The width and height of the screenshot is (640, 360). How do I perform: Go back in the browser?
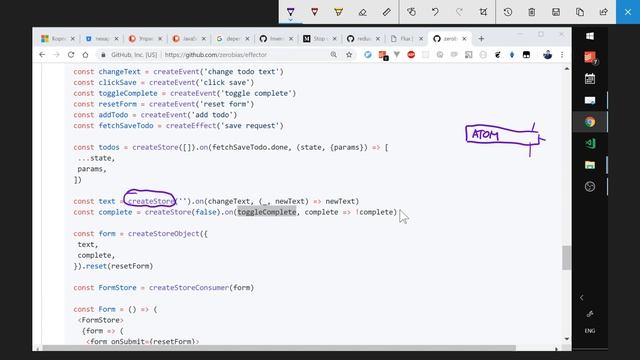(42, 54)
